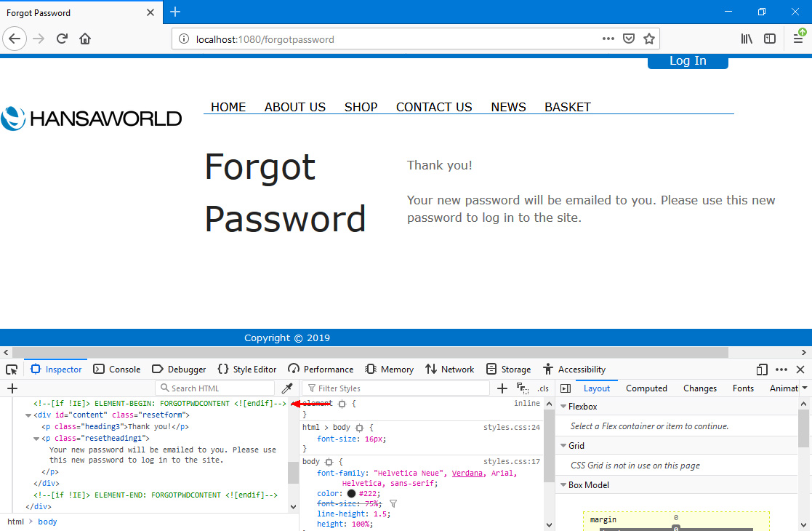Screen dimensions: 812x531
Task: Toggle responsive design mode icon
Action: click(762, 370)
